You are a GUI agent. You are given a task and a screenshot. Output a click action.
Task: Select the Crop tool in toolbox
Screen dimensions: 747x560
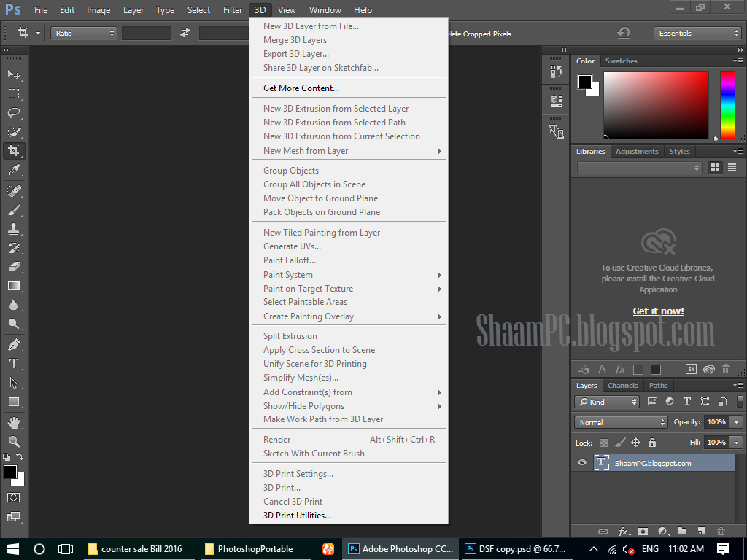click(x=14, y=151)
